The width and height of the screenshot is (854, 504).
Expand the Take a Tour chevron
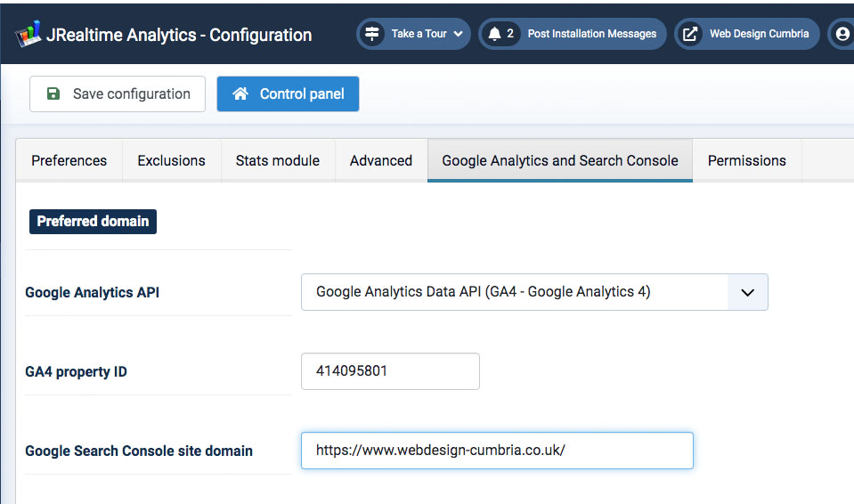(458, 34)
